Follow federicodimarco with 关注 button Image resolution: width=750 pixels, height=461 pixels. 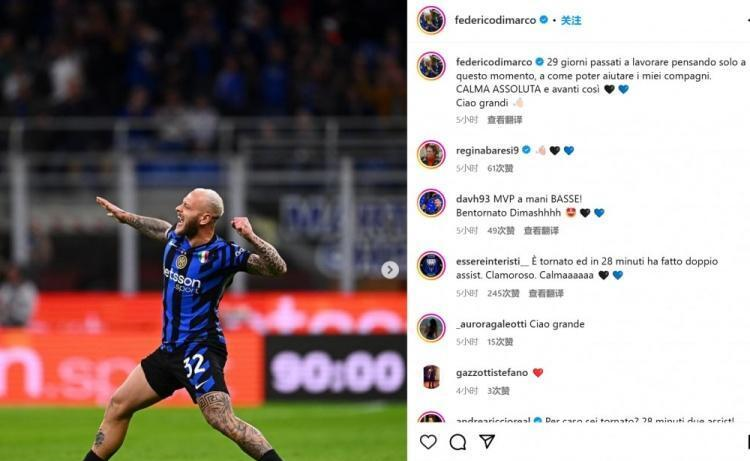[571, 20]
